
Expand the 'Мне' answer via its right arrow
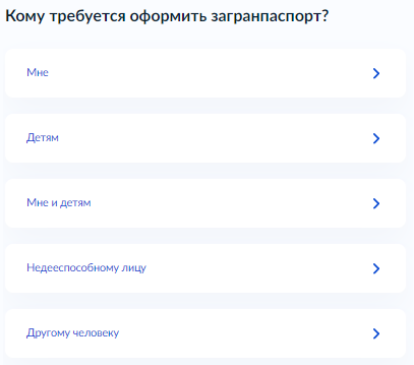click(x=376, y=73)
